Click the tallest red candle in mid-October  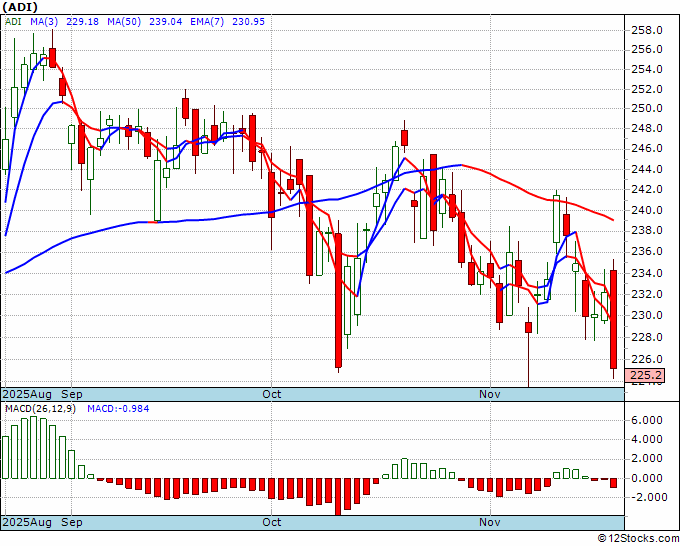coord(338,301)
